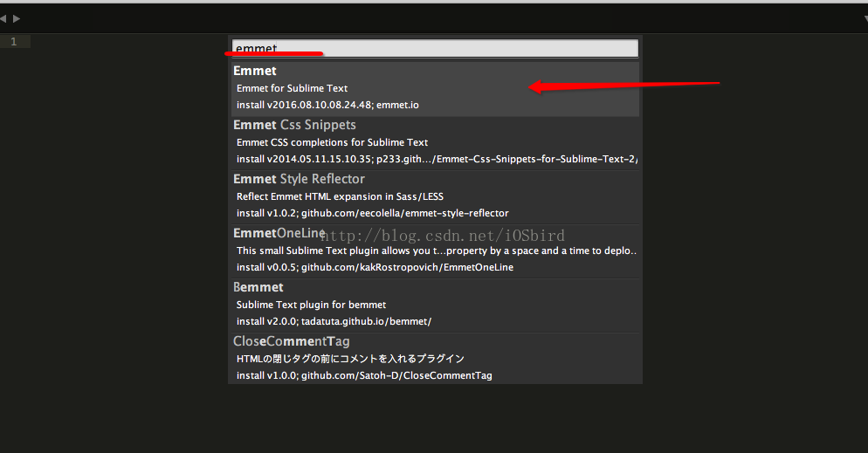Select Emmet Css Snippets package
Image resolution: width=868 pixels, height=453 pixels.
click(x=435, y=142)
